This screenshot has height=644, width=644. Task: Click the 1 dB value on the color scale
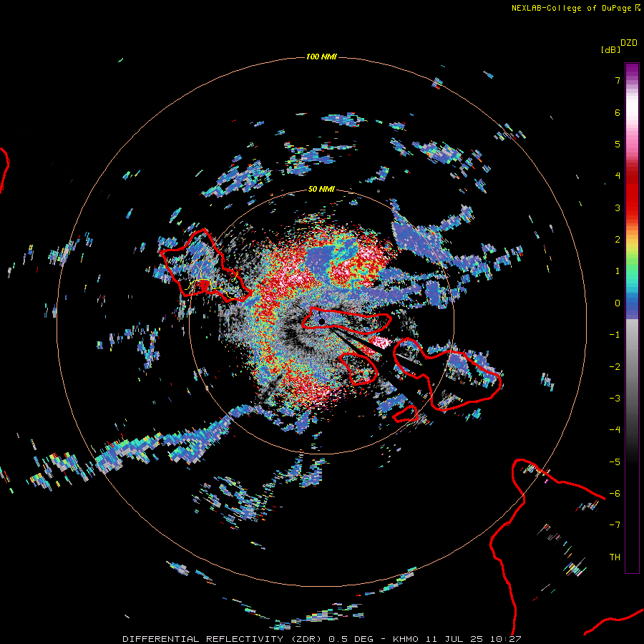(x=618, y=271)
